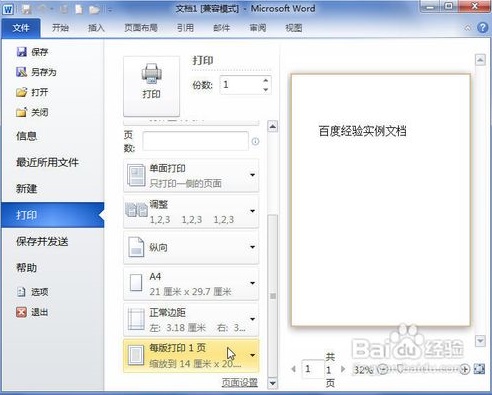Click preview pane scroll down arrow
Screen dimensions: 492x395
coord(480,341)
